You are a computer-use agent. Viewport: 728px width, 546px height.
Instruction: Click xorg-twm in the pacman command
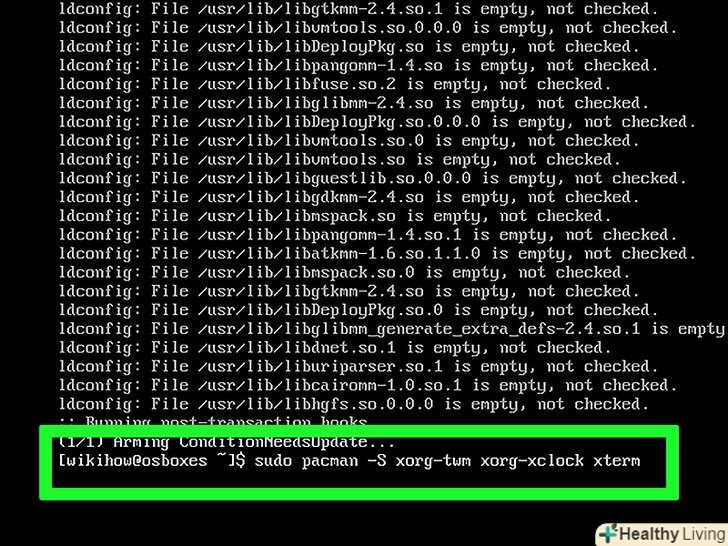click(x=433, y=461)
